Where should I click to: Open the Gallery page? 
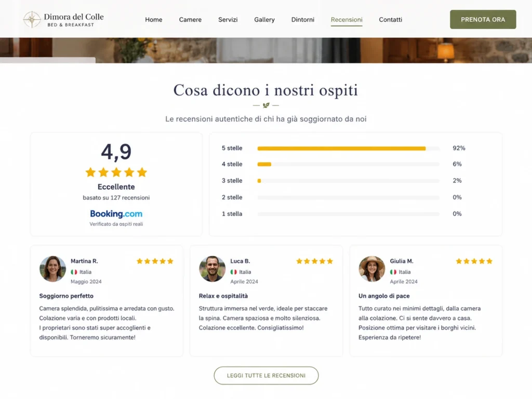click(x=264, y=20)
